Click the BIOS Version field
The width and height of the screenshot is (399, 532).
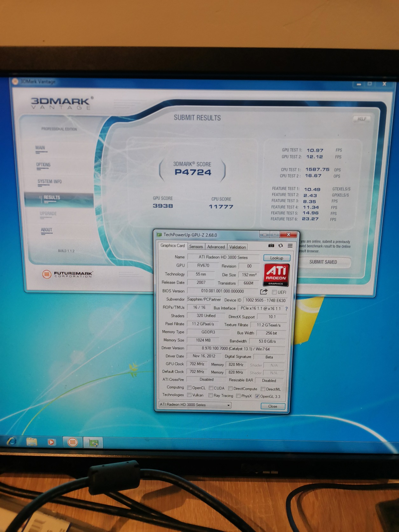click(223, 291)
